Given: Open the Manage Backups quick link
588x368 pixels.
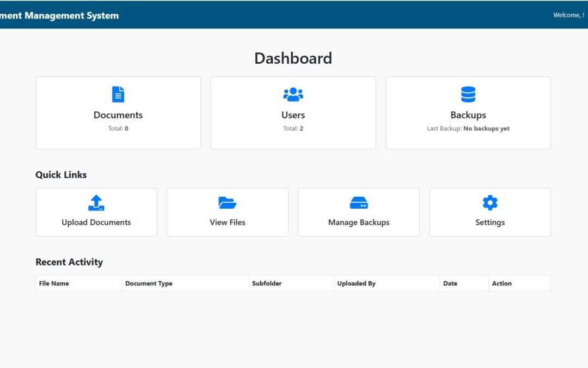Looking at the screenshot, I should (x=358, y=212).
